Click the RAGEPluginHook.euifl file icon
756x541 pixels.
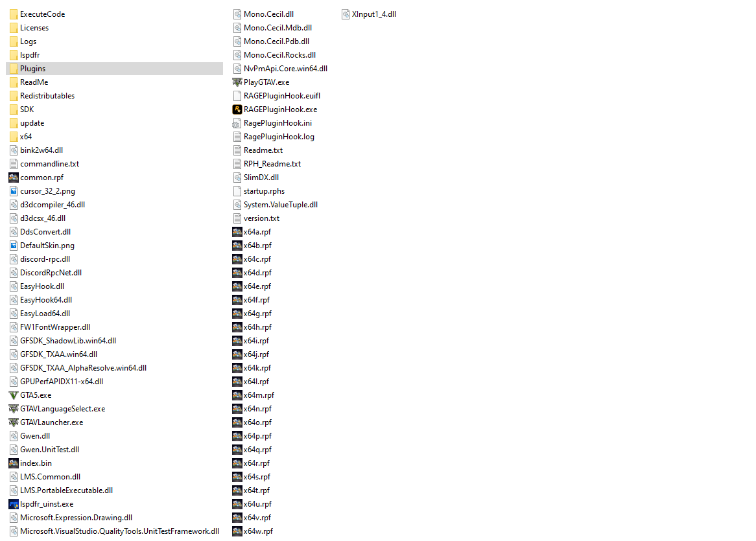tap(237, 95)
